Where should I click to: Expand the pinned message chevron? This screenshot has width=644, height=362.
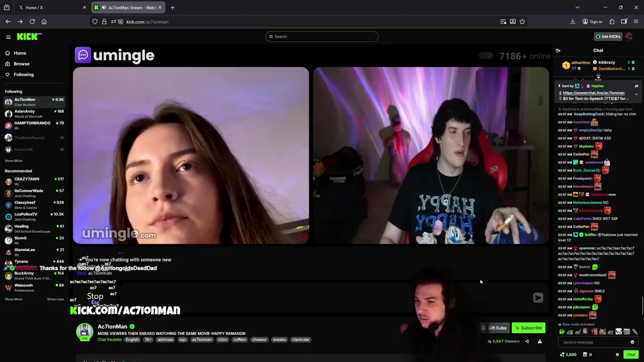(636, 94)
